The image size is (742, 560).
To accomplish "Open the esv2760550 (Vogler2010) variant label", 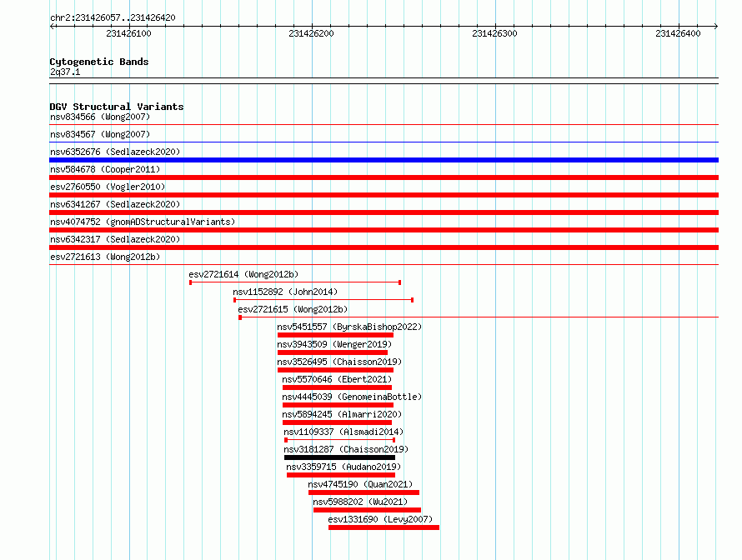I will [108, 187].
